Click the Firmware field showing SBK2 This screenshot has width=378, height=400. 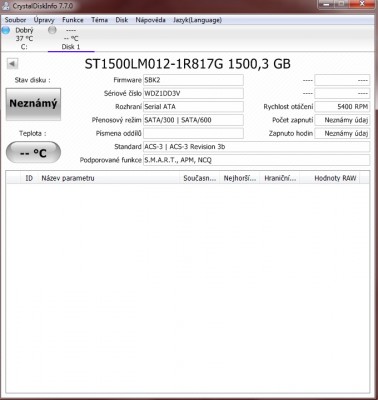click(193, 80)
